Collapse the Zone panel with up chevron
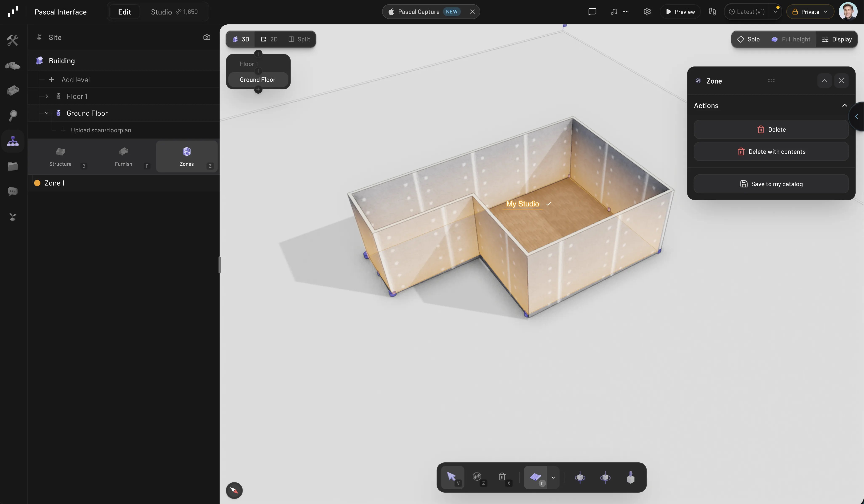 coord(824,81)
